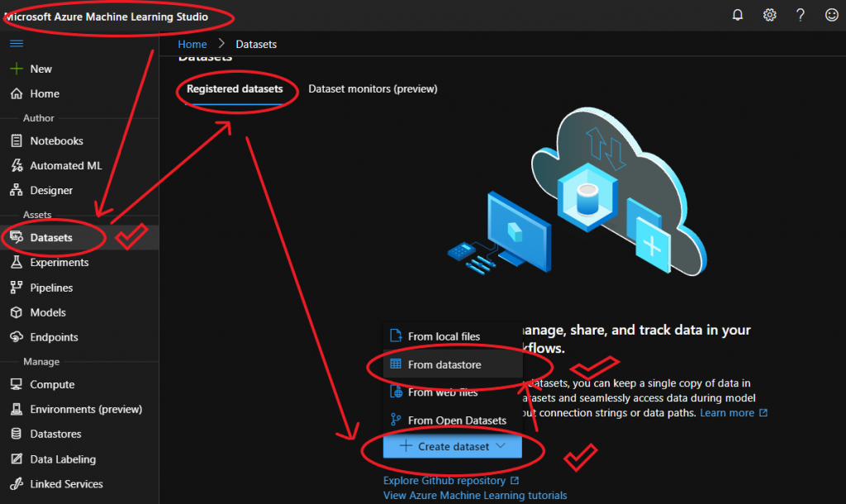Click the Datastores cylinder icon
This screenshot has width=846, height=504.
click(17, 434)
